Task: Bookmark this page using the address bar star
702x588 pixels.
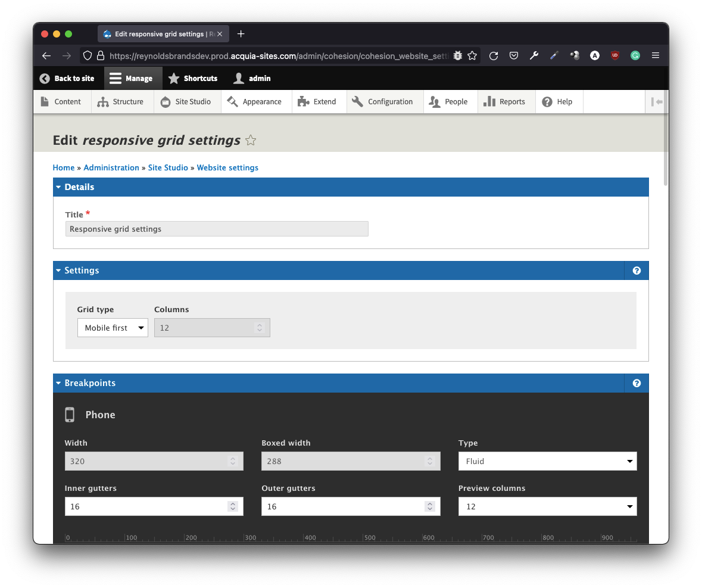Action: [472, 55]
